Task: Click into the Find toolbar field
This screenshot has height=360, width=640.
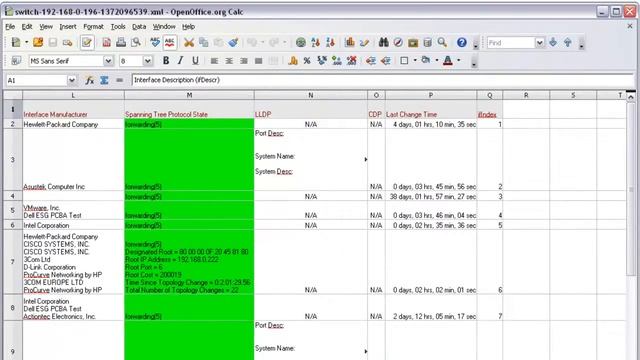Action: (x=511, y=42)
